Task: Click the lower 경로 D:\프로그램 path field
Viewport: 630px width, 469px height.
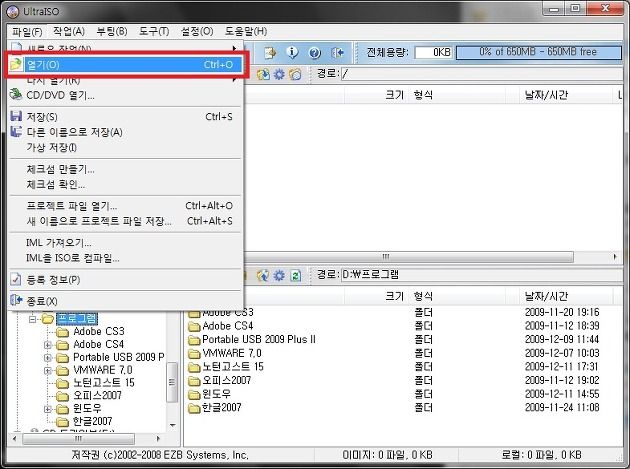Action: tap(482, 275)
